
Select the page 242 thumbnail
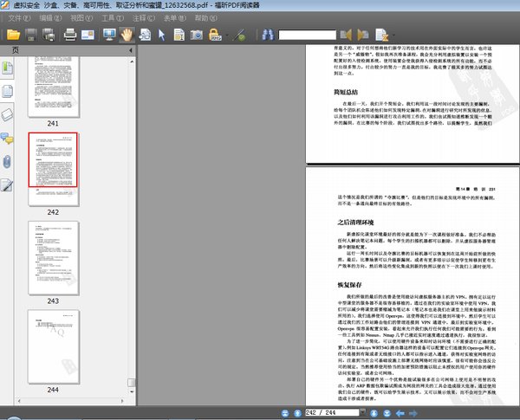[54, 169]
